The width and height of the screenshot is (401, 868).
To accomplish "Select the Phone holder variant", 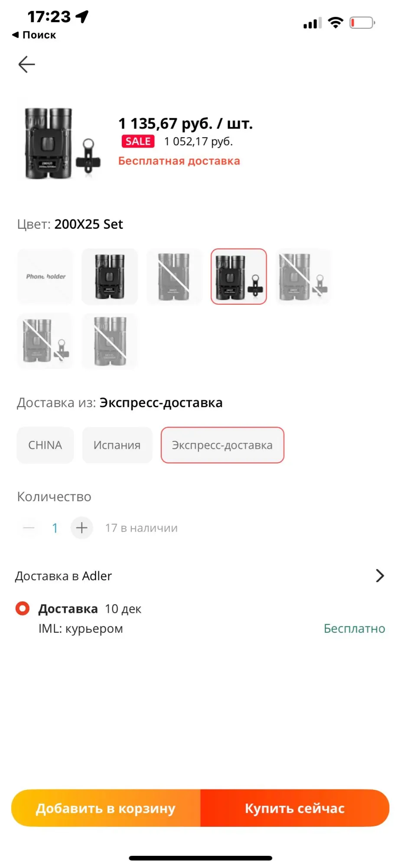I will [46, 276].
